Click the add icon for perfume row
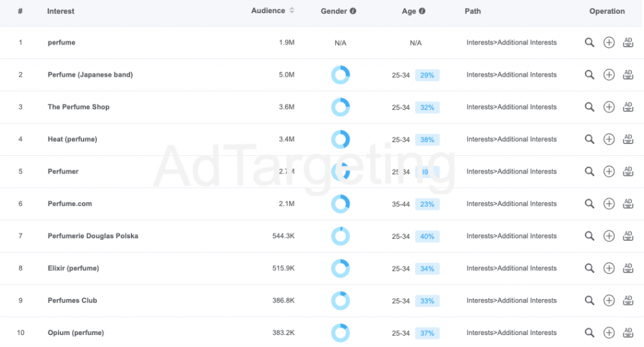Image resolution: width=644 pixels, height=347 pixels. tap(609, 42)
